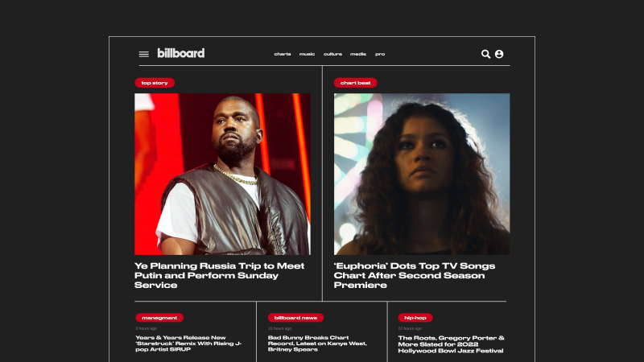Open the Euphoria article photo
Image resolution: width=644 pixels, height=362 pixels.
coord(422,174)
